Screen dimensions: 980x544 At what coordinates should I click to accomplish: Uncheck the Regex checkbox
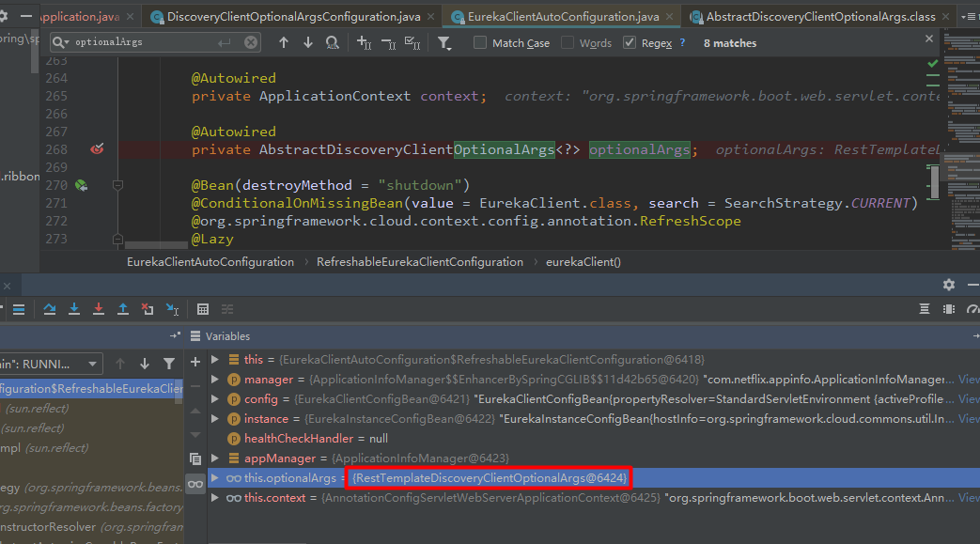(x=630, y=42)
